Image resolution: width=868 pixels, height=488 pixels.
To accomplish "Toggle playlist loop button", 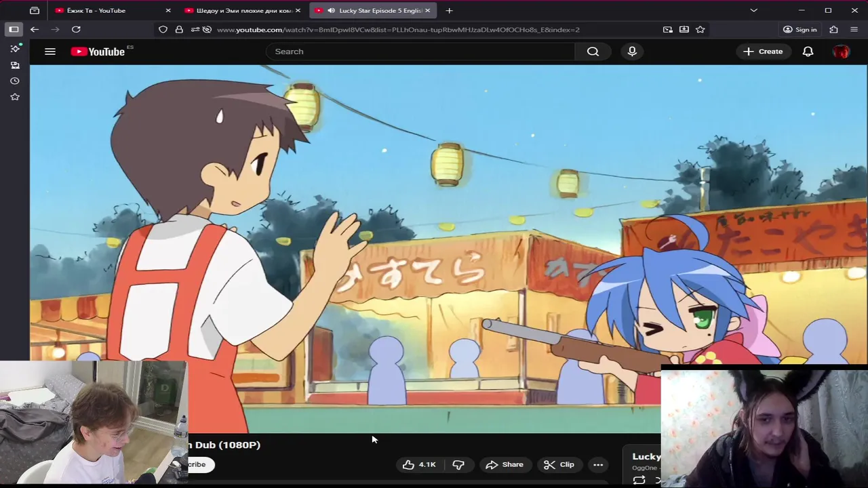I will point(639,480).
